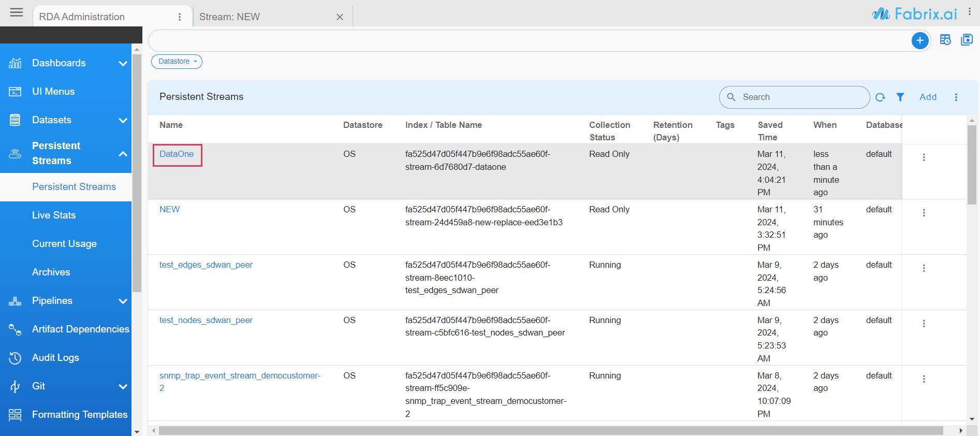Open the DataOne stream link

tap(177, 154)
